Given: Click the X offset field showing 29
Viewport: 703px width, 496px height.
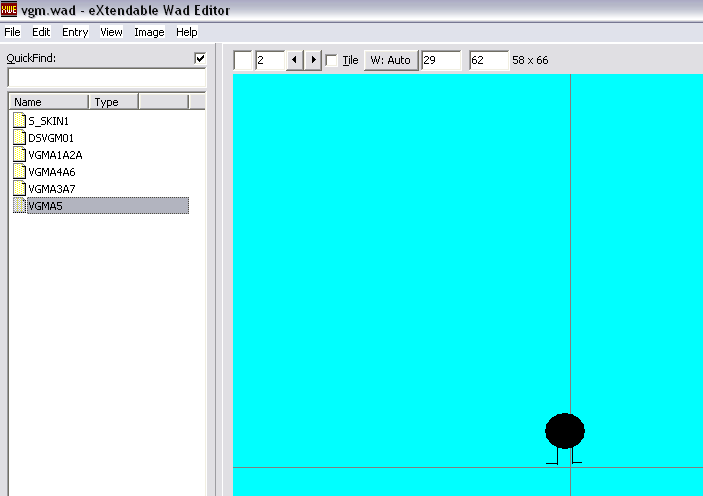Looking at the screenshot, I should [x=441, y=60].
